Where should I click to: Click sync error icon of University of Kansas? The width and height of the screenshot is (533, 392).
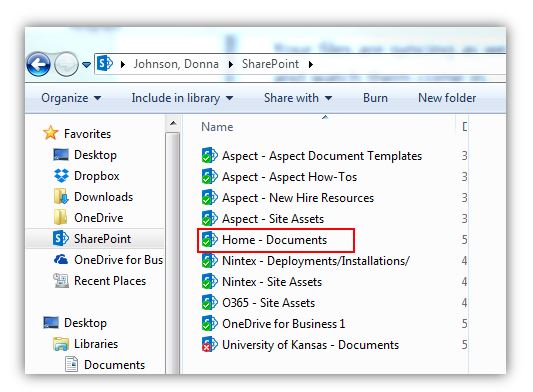[x=209, y=344]
